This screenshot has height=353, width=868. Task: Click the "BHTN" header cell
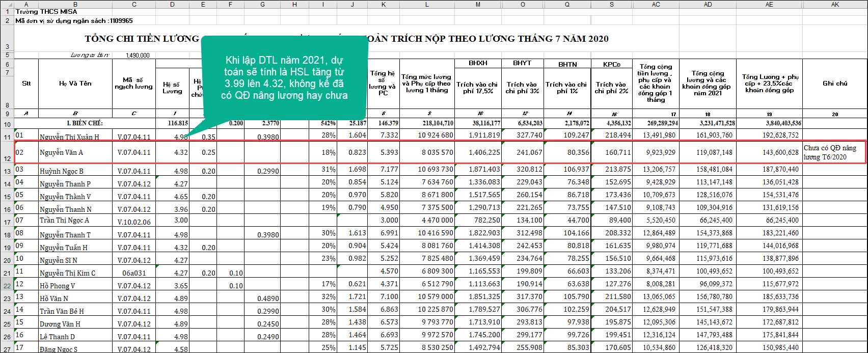point(567,64)
